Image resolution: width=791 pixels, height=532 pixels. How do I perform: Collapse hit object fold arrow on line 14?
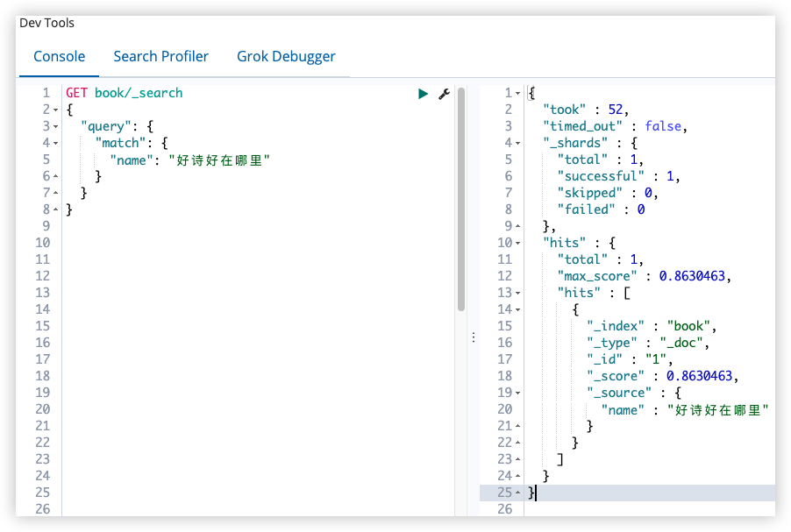(517, 309)
